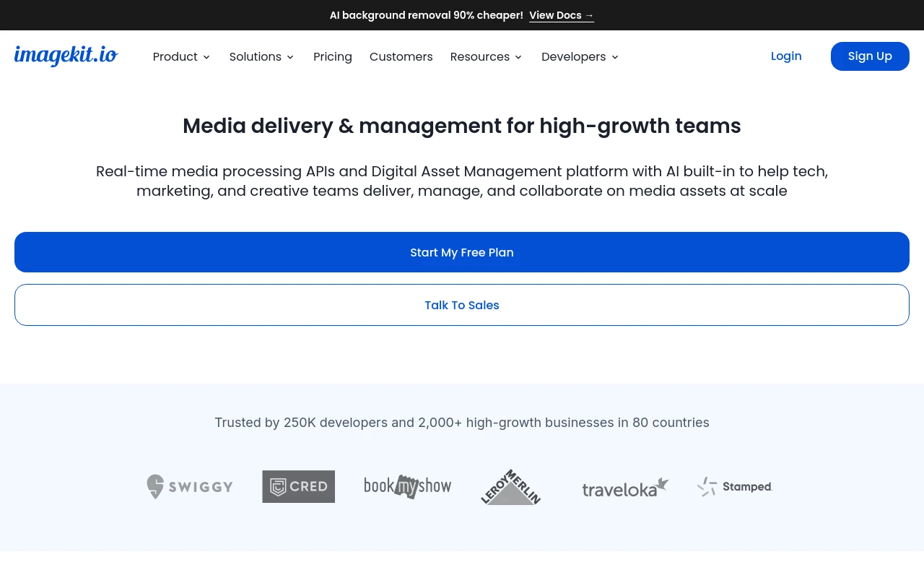Image resolution: width=924 pixels, height=578 pixels.
Task: Expand the Product dropdown menu
Action: (175, 56)
